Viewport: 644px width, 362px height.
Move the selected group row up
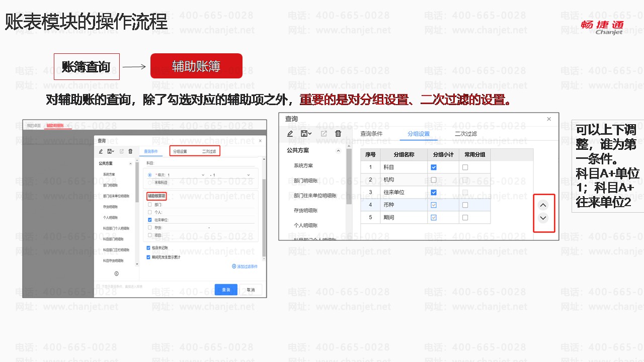click(543, 205)
